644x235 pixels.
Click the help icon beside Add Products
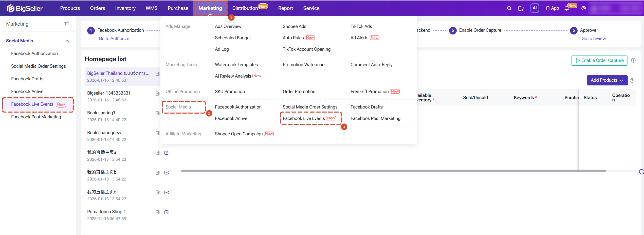[x=632, y=80]
